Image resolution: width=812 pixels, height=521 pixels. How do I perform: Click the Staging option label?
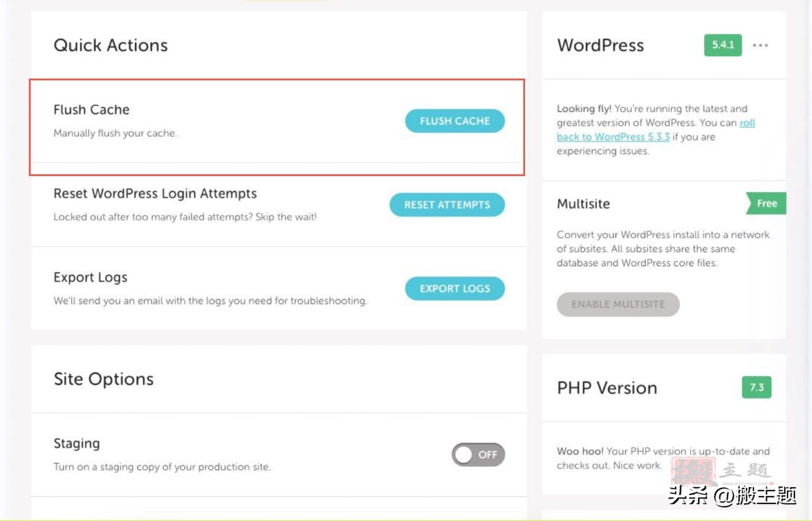pos(76,443)
